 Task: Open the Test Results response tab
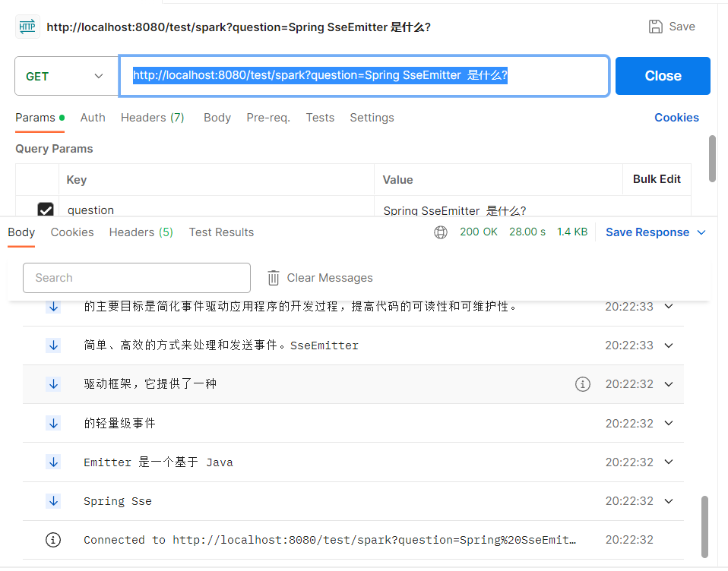click(x=221, y=232)
